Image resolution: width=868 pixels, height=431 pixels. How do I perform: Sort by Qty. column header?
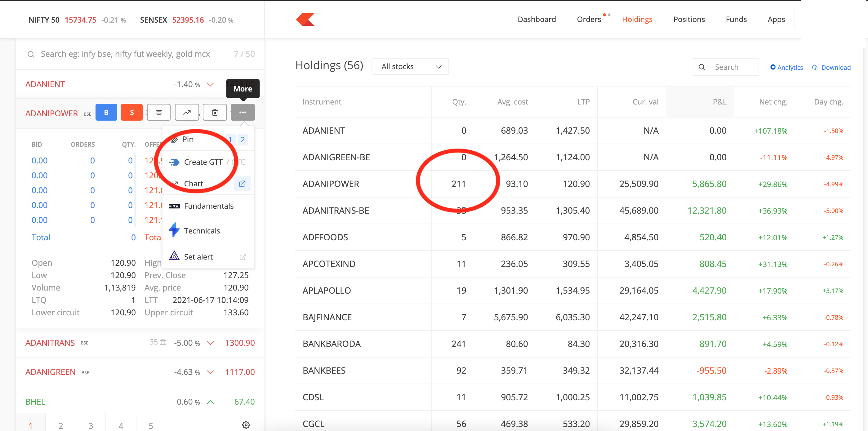[x=459, y=102]
